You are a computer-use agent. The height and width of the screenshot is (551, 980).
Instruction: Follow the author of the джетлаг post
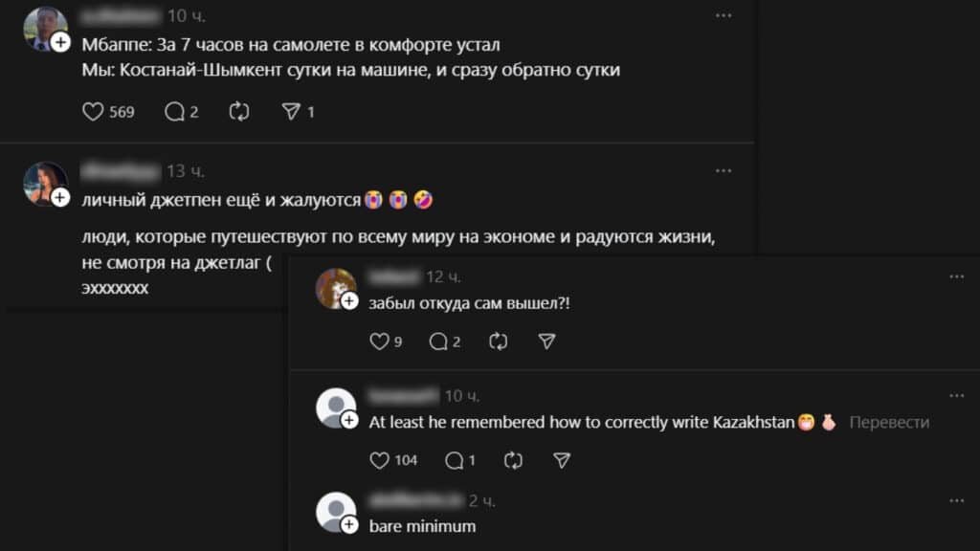pyautogui.click(x=60, y=197)
